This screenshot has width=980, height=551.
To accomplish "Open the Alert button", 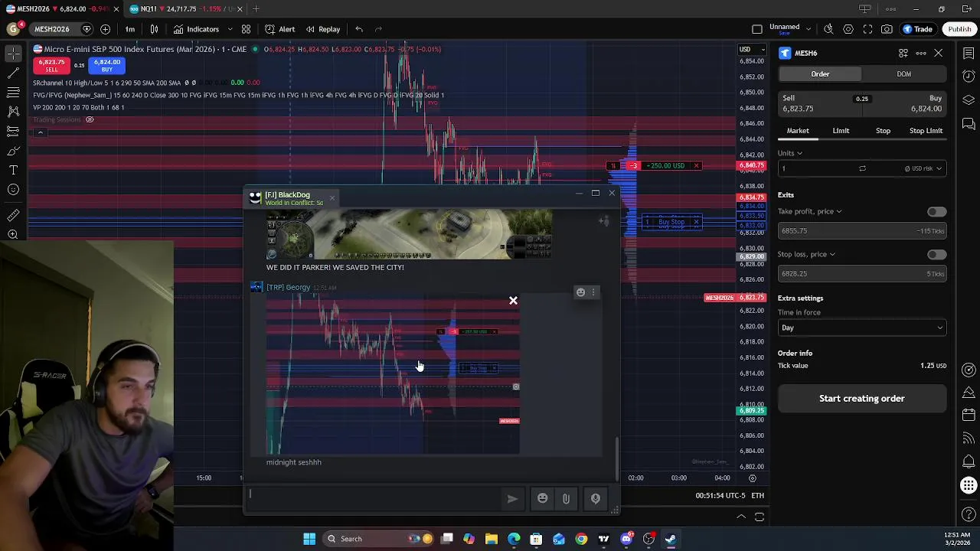I will click(x=280, y=29).
